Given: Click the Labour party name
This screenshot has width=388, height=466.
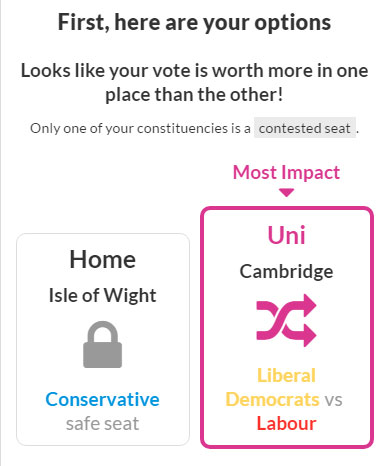Looking at the screenshot, I should pos(286,423).
